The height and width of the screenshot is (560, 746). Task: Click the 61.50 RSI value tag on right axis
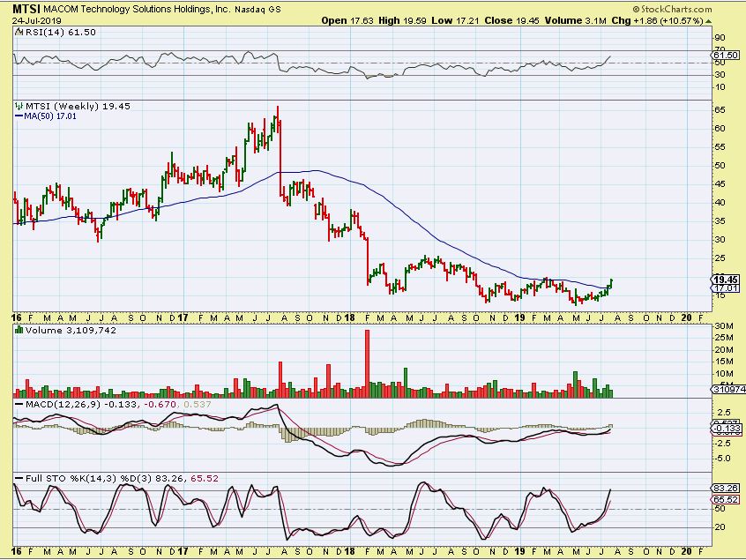726,56
